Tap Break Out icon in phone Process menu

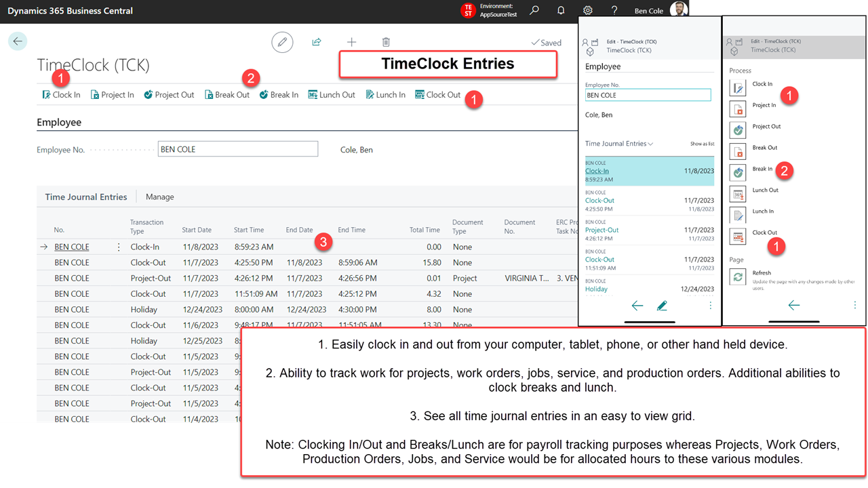point(738,151)
